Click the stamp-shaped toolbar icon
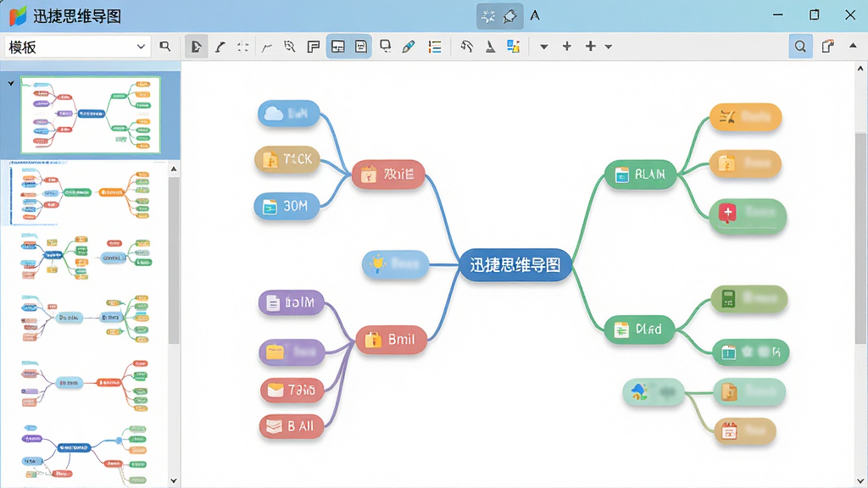Image resolution: width=868 pixels, height=488 pixels. tap(490, 47)
